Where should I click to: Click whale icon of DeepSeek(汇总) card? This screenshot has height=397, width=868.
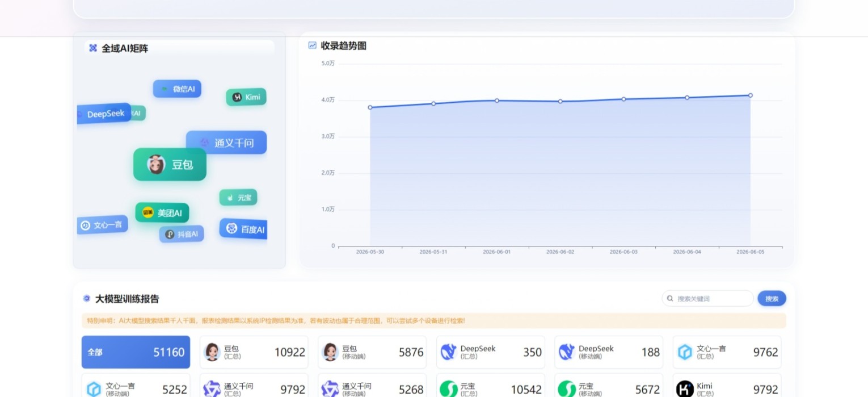tap(449, 352)
